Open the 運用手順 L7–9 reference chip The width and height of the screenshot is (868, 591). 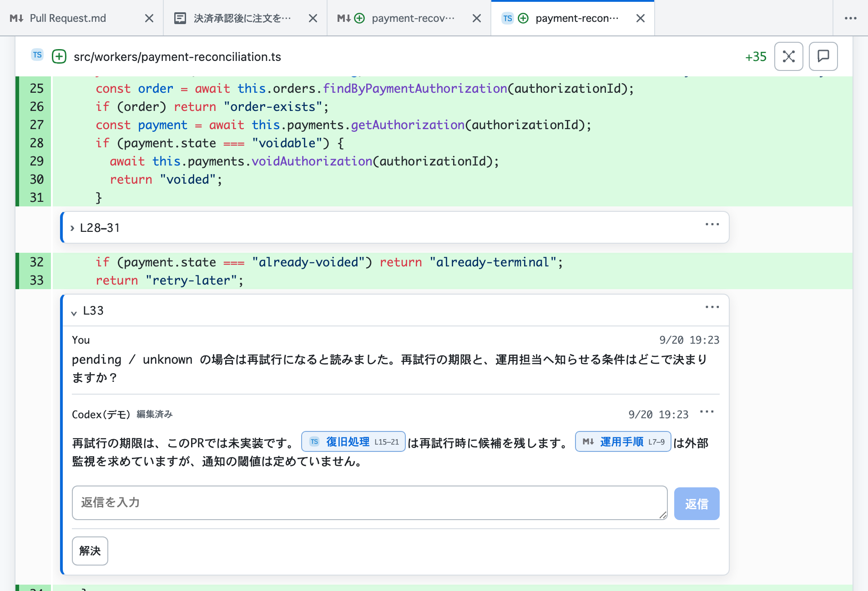(623, 441)
